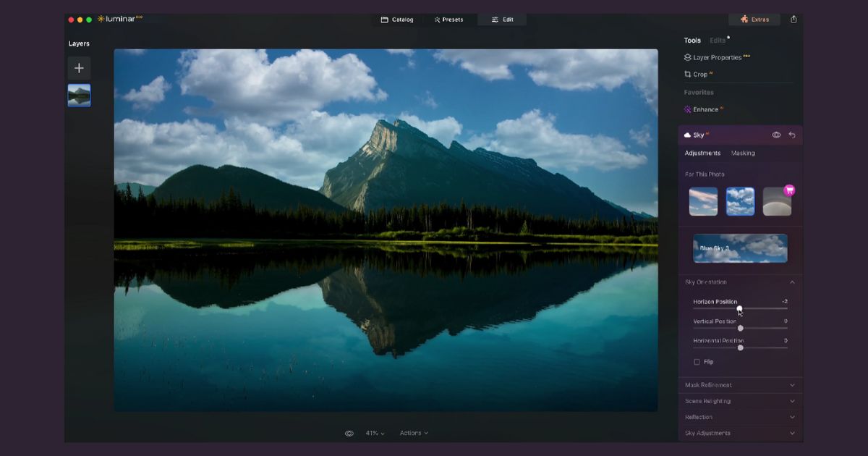Click the Layers panel heading
This screenshot has width=868, height=456.
click(79, 43)
